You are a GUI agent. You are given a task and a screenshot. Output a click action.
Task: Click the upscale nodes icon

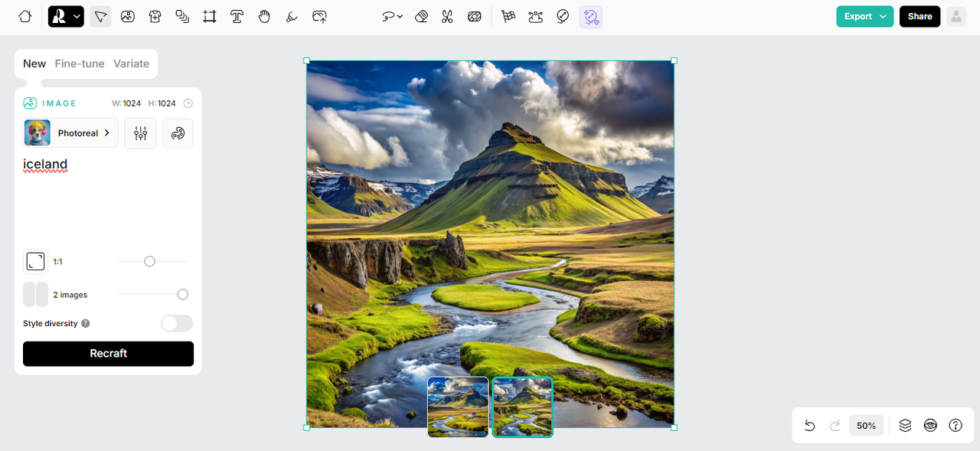pyautogui.click(x=536, y=16)
